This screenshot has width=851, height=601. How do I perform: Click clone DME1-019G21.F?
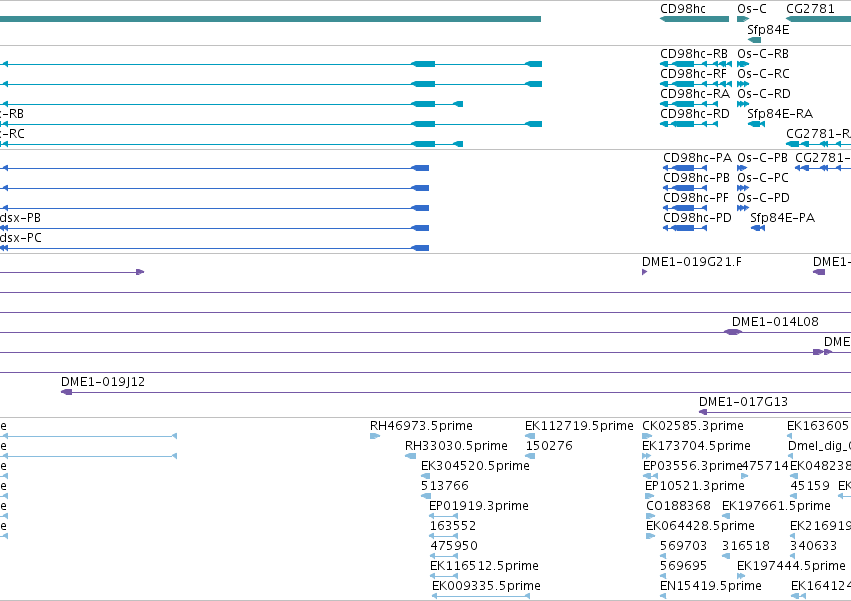coord(644,272)
